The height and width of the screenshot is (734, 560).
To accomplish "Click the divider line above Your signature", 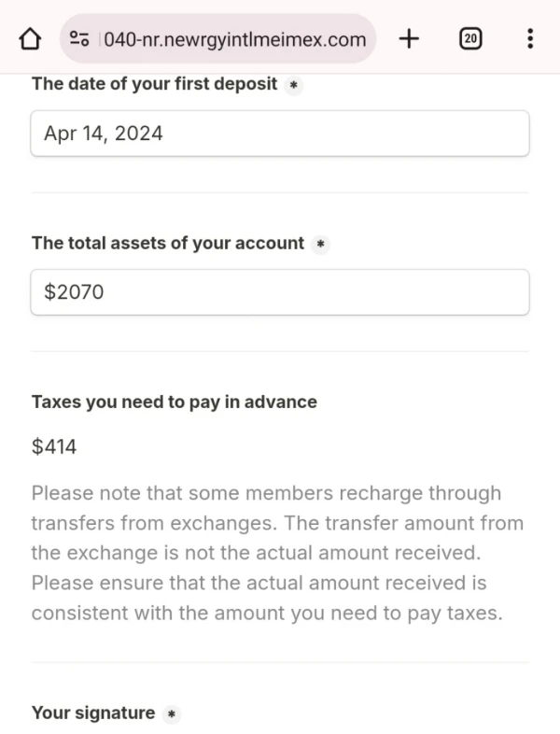I will [x=280, y=663].
